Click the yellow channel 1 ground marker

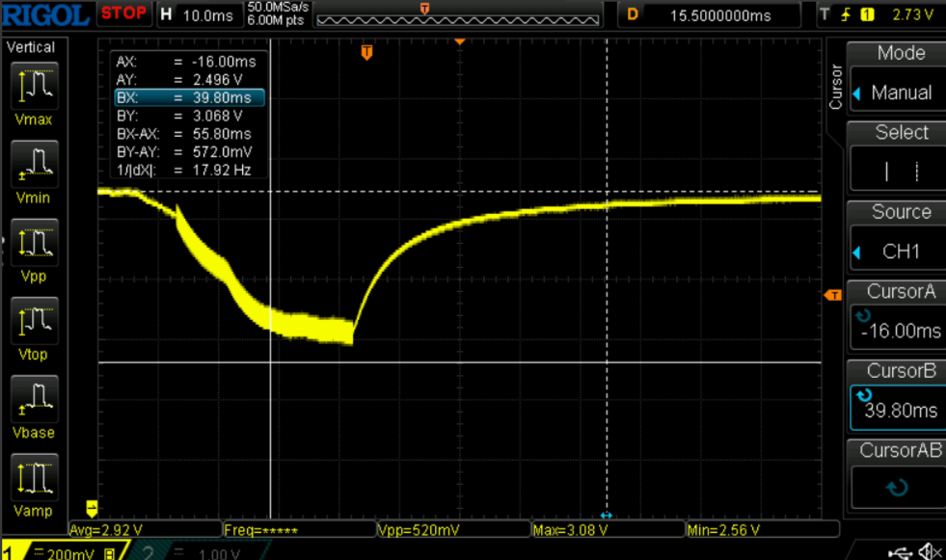point(91,508)
